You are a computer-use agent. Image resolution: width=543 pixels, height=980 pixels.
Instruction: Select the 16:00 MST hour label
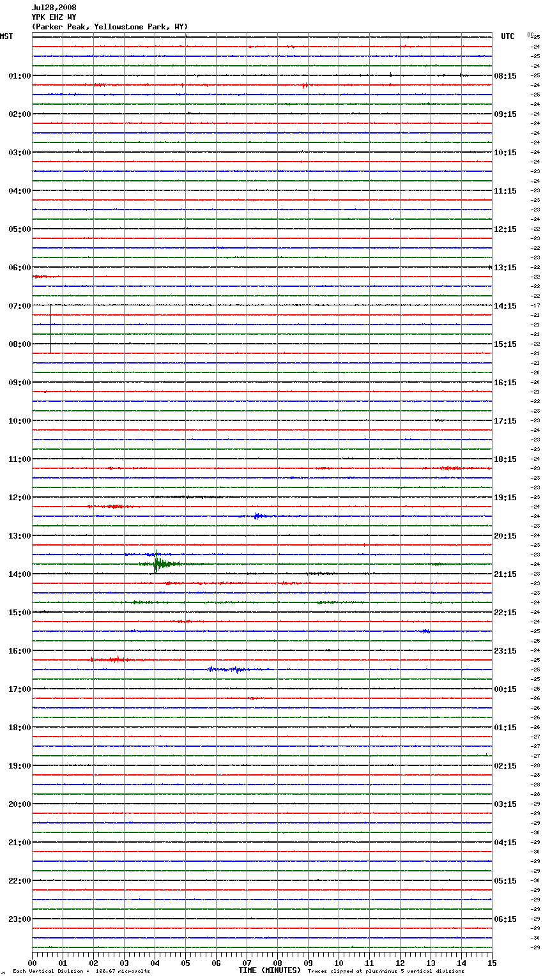[19, 651]
